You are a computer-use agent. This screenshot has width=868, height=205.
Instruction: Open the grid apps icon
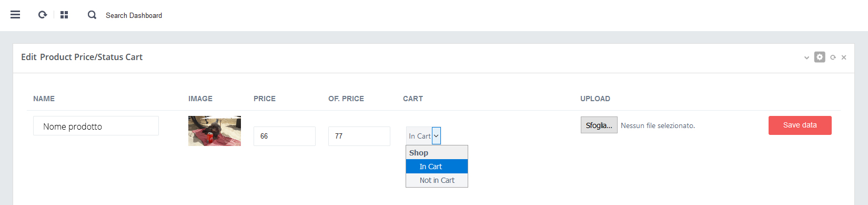(x=64, y=15)
